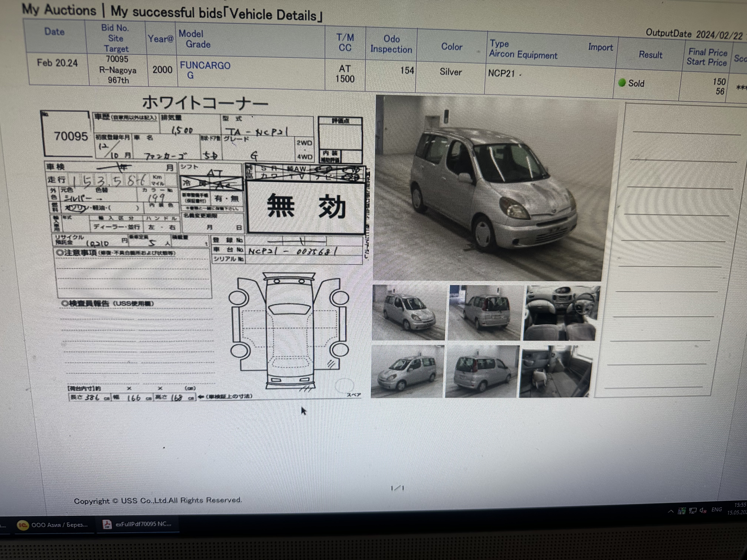Click the blue FUNCARGO model name
Viewport: 747px width, 560px height.
click(x=205, y=65)
